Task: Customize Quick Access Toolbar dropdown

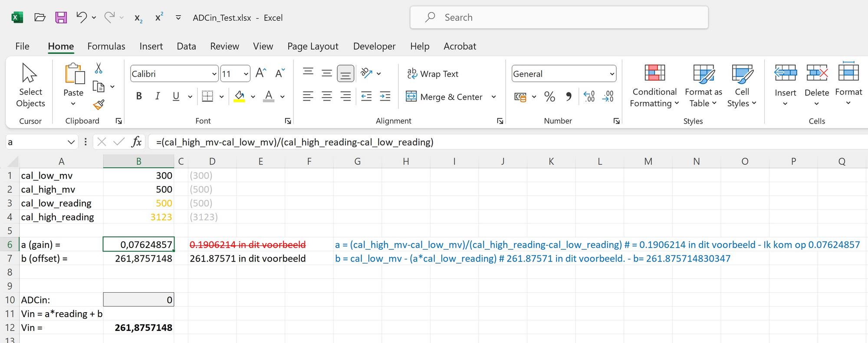Action: click(178, 17)
